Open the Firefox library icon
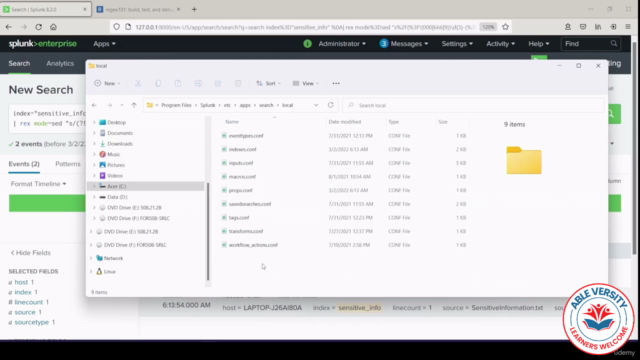Viewport: 640px width, 360px height. (x=598, y=27)
